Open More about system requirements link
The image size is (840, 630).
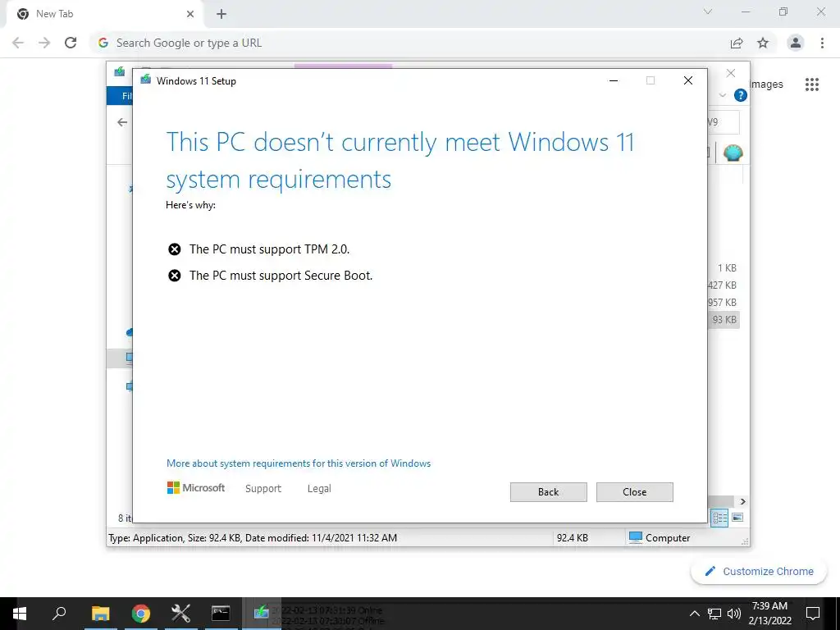299,463
